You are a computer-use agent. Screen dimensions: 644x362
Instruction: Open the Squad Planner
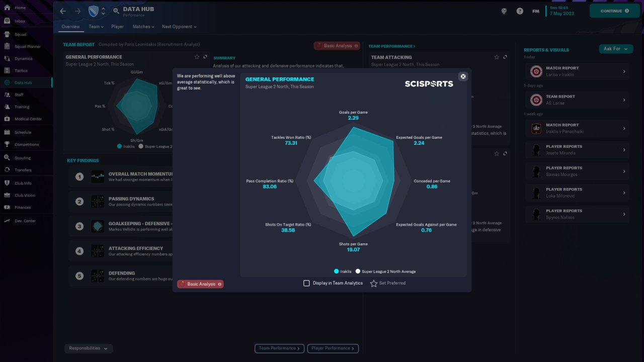[26, 47]
